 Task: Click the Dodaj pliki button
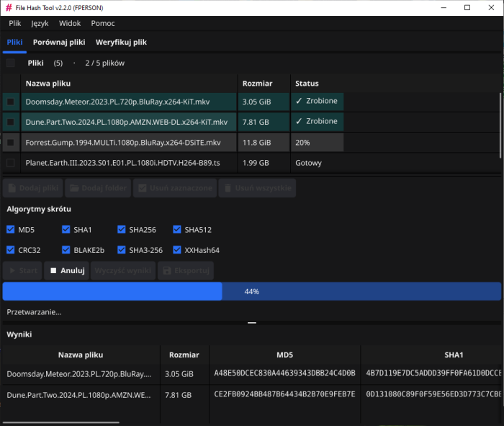point(33,188)
